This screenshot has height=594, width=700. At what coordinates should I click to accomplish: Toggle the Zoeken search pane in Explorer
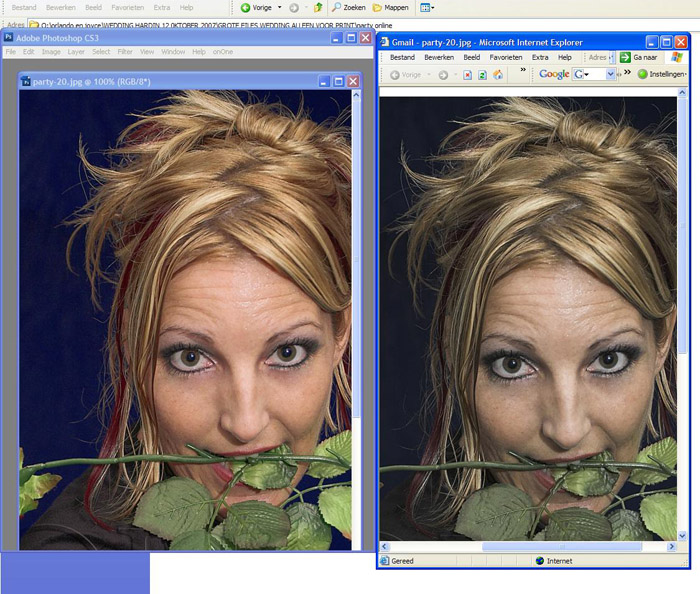[343, 7]
